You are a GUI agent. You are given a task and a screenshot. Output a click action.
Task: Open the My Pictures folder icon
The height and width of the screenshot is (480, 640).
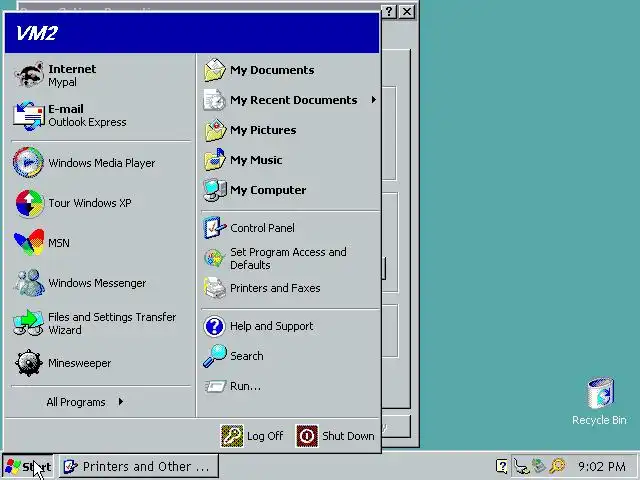(215, 130)
